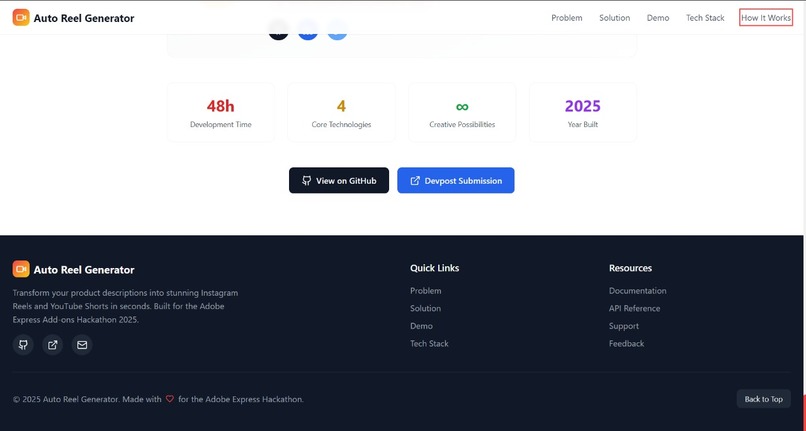Open Solution under Quick Links
806x431 pixels.
click(426, 308)
